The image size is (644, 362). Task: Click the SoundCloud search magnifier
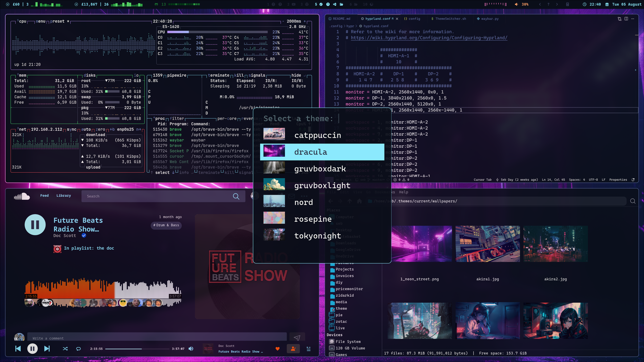pyautogui.click(x=236, y=196)
